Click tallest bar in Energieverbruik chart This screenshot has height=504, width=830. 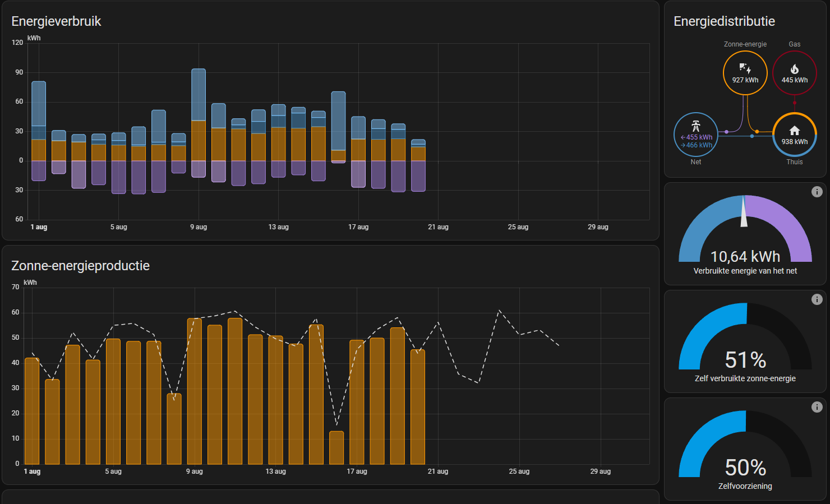[199, 95]
